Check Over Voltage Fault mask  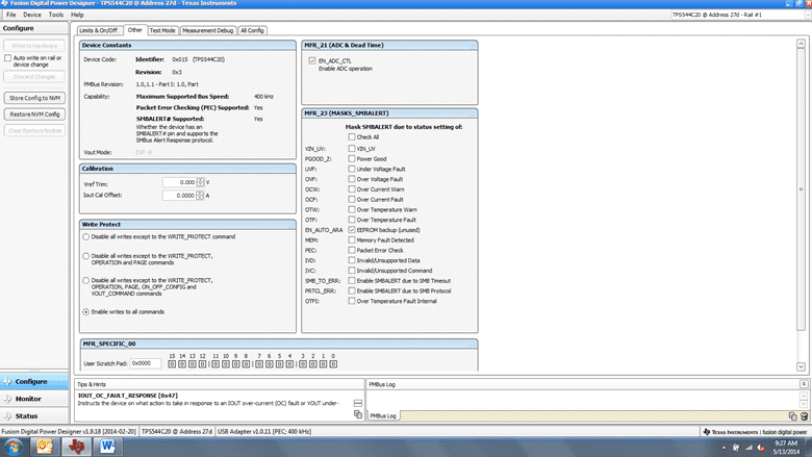coord(352,179)
